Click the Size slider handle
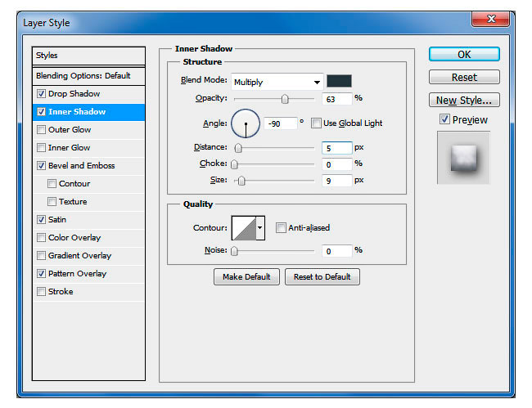532x408 pixels. (x=241, y=181)
